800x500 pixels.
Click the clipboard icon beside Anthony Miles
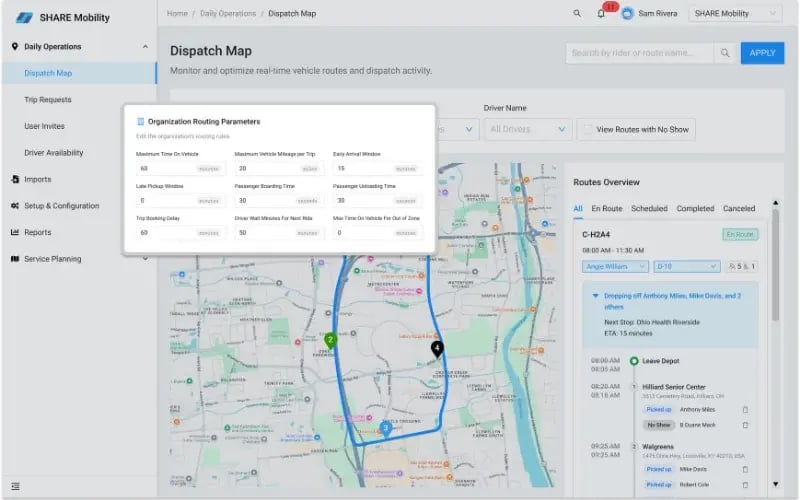coord(745,410)
